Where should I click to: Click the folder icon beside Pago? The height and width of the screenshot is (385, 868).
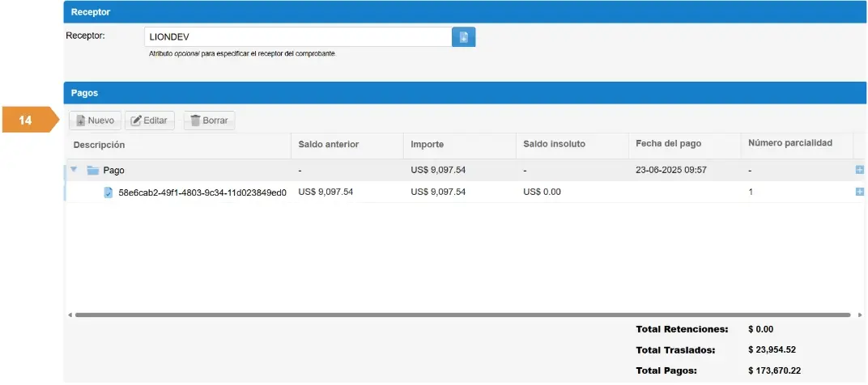pyautogui.click(x=92, y=171)
